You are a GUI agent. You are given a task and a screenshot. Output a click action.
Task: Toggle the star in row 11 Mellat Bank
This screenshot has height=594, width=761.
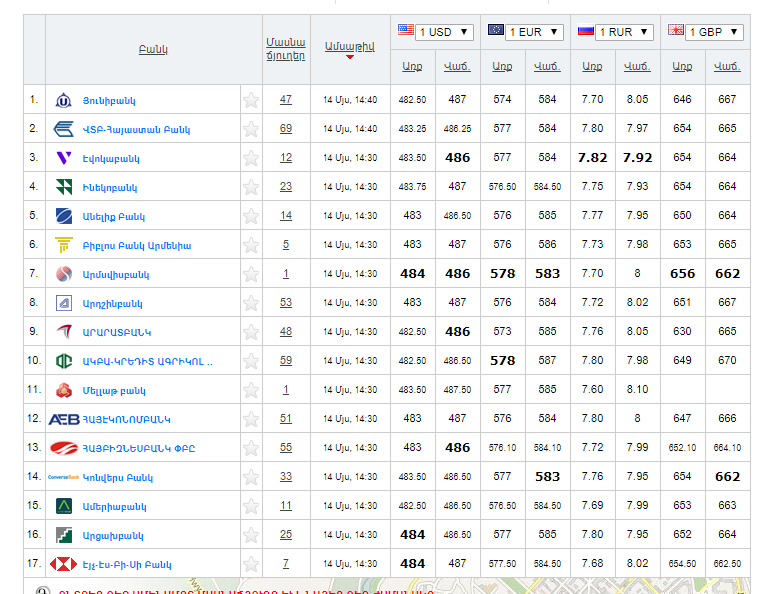[x=251, y=390]
